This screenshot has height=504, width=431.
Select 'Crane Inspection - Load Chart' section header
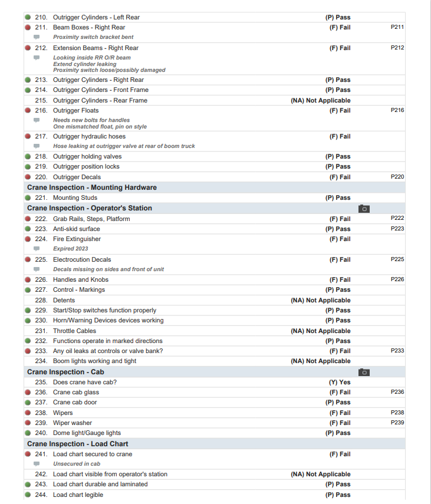[77, 444]
